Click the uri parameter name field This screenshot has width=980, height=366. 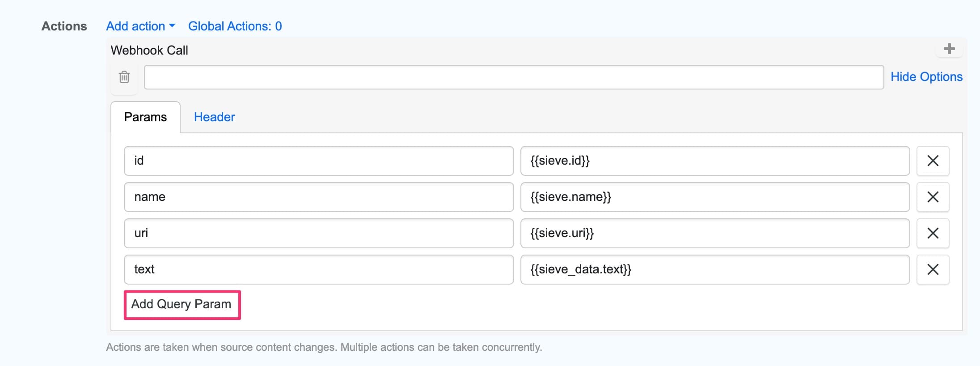(x=319, y=233)
